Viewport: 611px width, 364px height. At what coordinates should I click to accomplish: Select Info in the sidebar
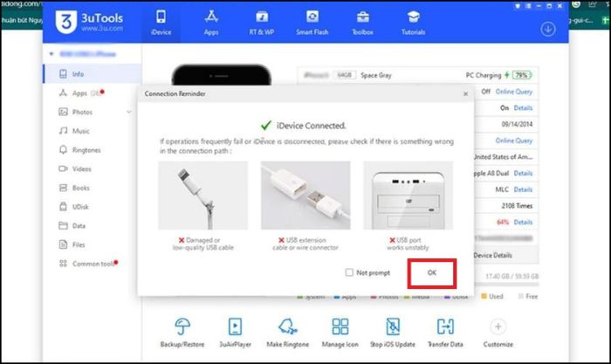[92, 73]
